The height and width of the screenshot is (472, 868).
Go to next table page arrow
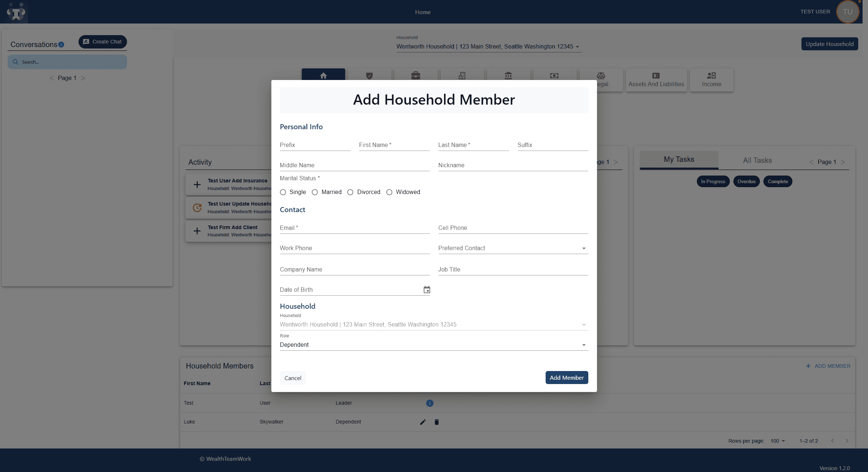[x=847, y=441]
